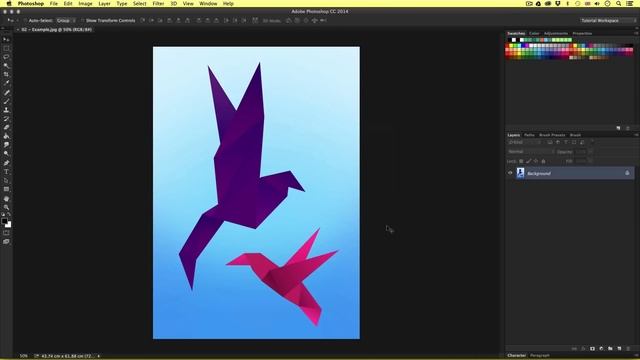Image resolution: width=640 pixels, height=360 pixels.
Task: Swap foreground and background colors
Action: click(x=9, y=215)
